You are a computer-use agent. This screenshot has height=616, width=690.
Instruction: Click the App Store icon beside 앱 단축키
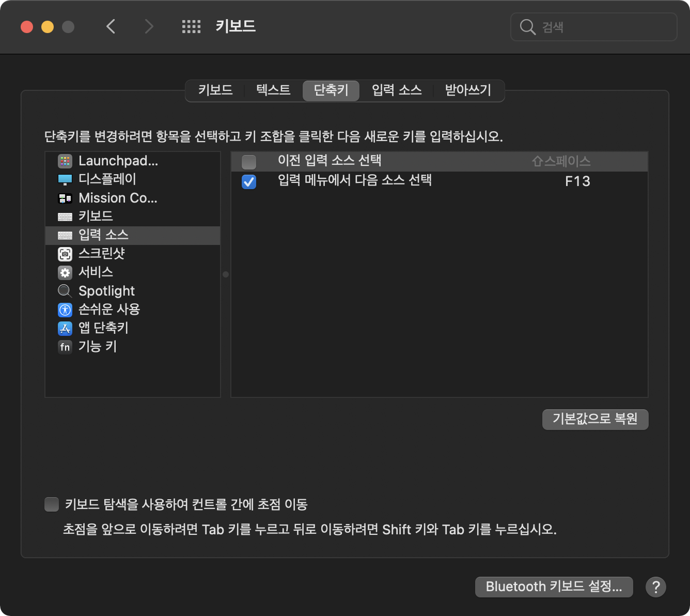pos(65,328)
